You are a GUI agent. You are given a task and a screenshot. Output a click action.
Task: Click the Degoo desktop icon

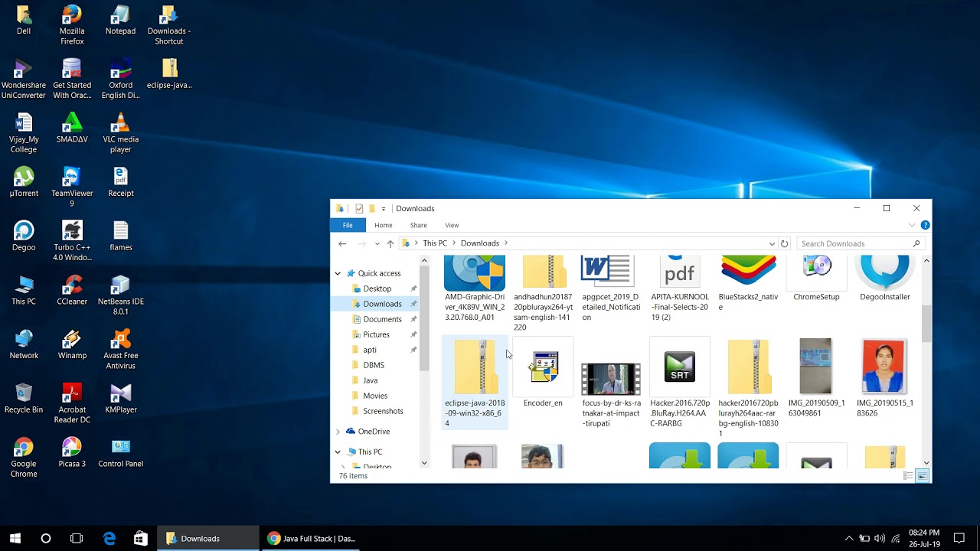[24, 236]
